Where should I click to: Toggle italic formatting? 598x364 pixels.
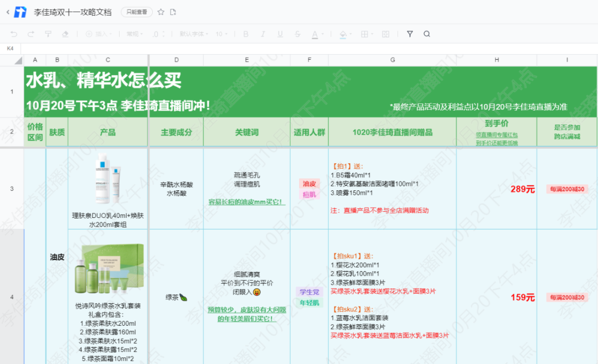point(263,34)
